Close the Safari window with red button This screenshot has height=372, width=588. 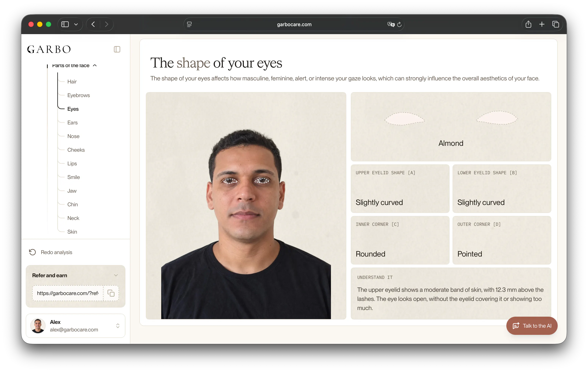tap(31, 24)
